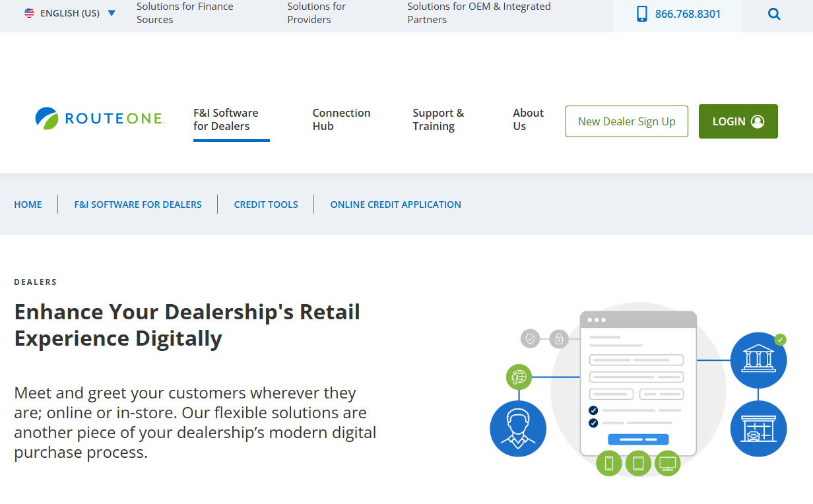Click the bank building icon in illustration
The image size is (813, 504).
(x=758, y=360)
